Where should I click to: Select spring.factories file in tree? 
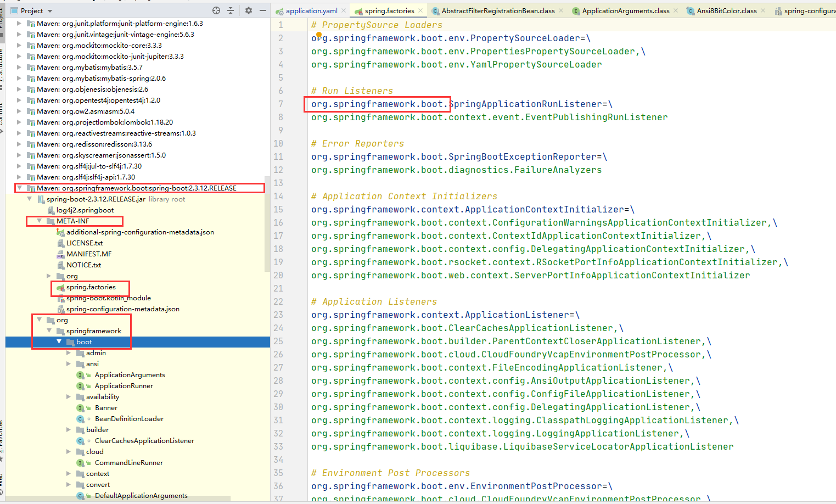(x=91, y=287)
